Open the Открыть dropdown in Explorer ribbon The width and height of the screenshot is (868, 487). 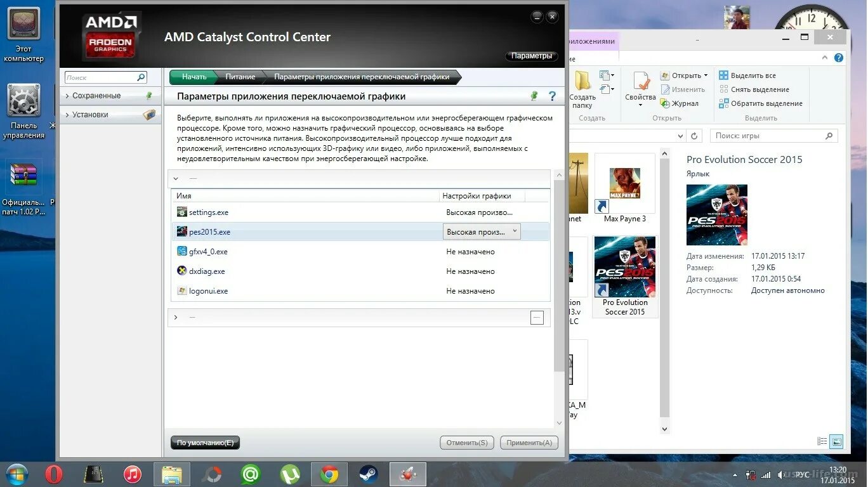[x=684, y=75]
